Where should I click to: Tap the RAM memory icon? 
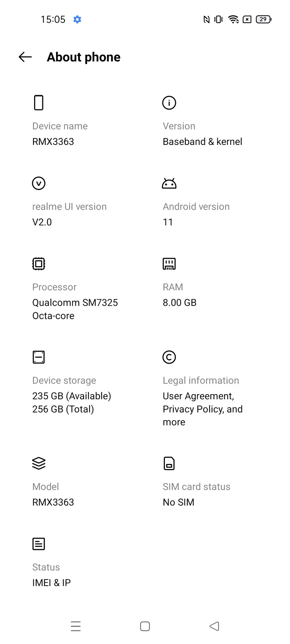pyautogui.click(x=169, y=264)
